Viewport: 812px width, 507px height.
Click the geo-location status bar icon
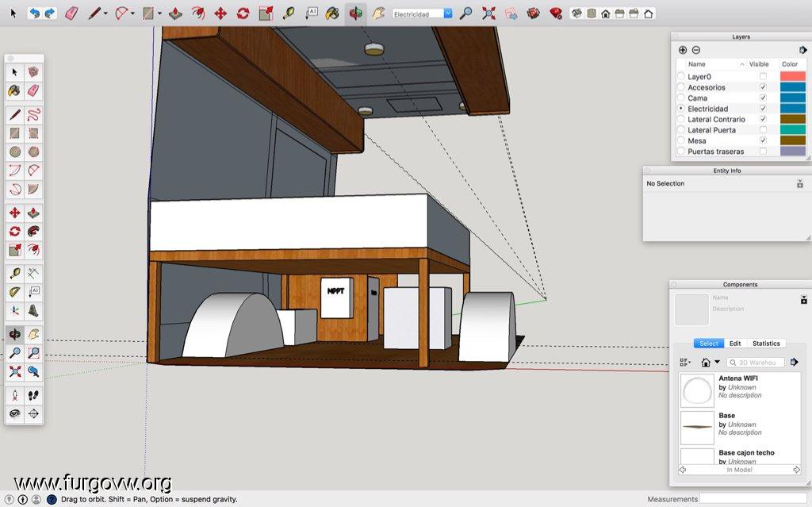(9, 499)
